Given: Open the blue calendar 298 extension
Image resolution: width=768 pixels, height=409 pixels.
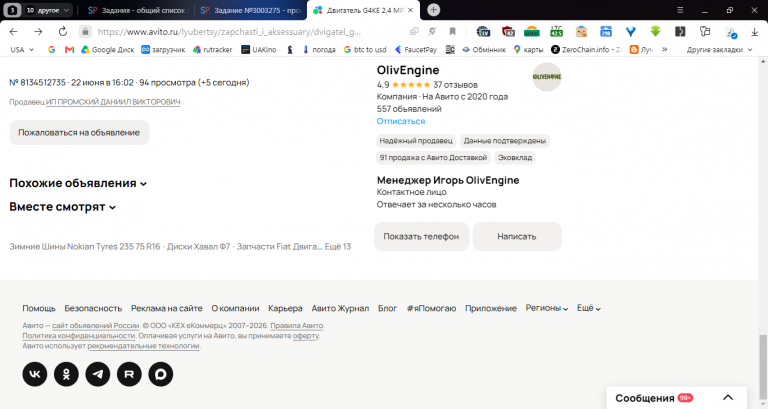Looking at the screenshot, I should click(606, 32).
